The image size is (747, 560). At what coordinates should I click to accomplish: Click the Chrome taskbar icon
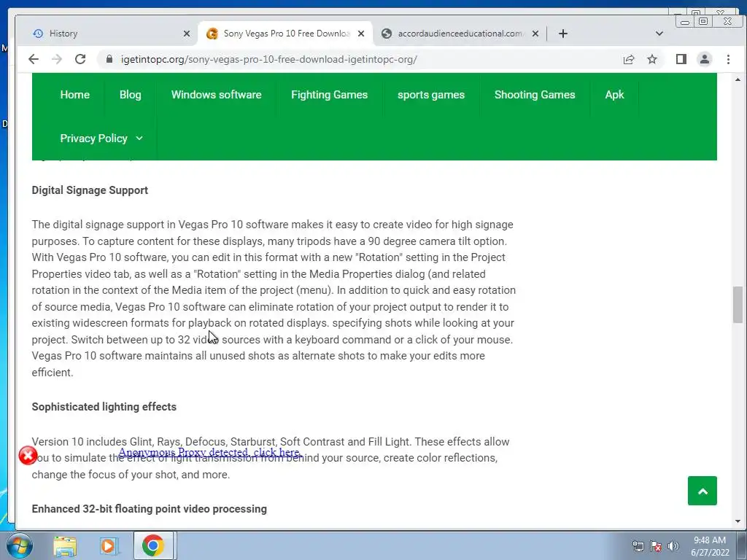click(153, 545)
